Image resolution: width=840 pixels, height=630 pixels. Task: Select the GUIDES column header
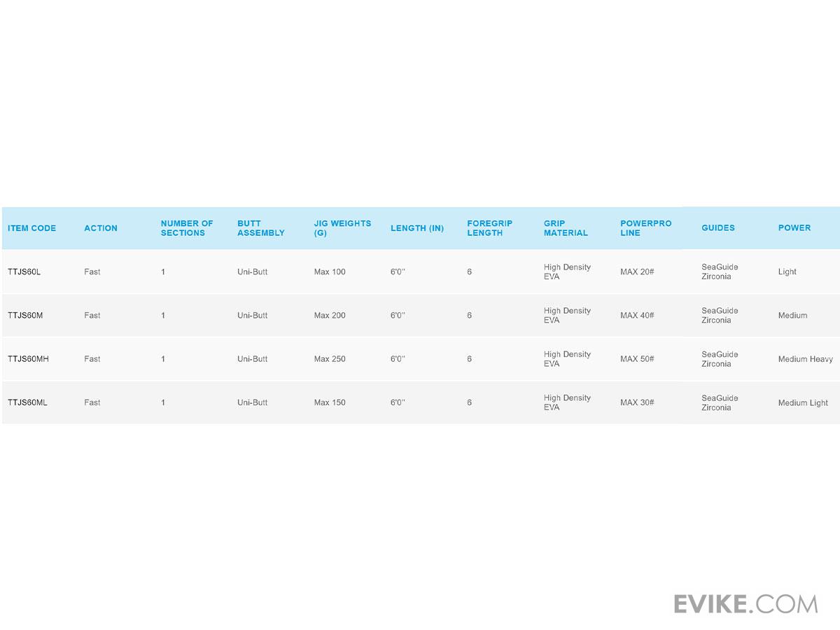(718, 228)
